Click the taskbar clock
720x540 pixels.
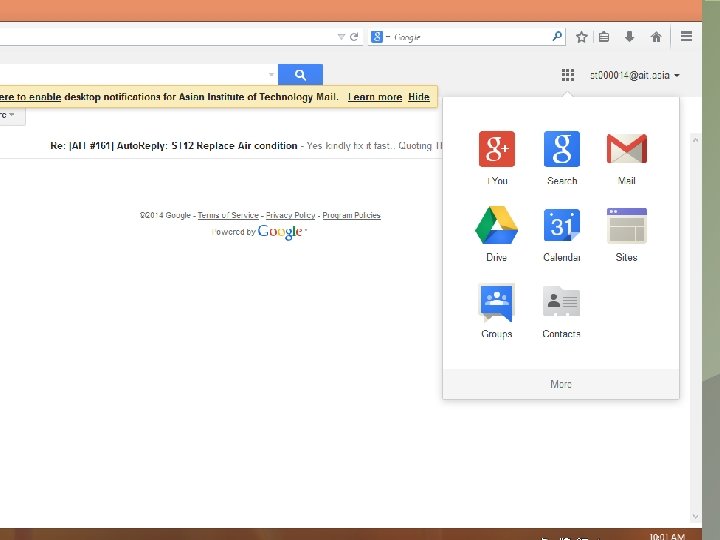pos(667,536)
